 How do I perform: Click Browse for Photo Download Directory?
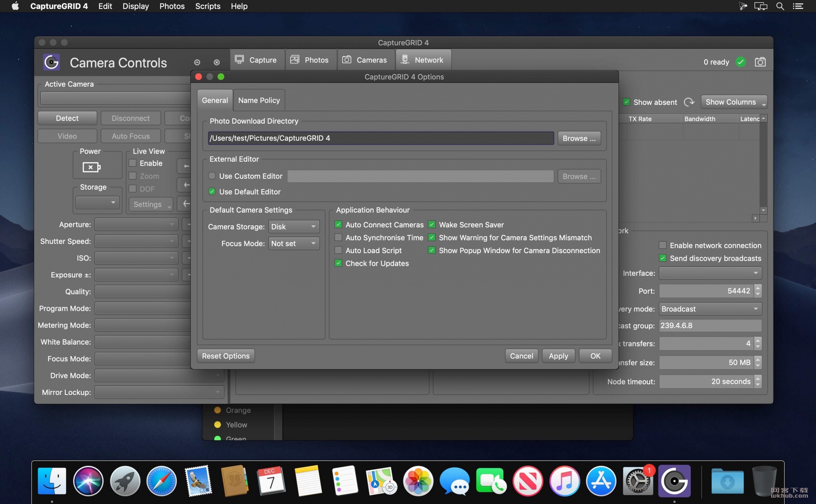click(x=579, y=138)
